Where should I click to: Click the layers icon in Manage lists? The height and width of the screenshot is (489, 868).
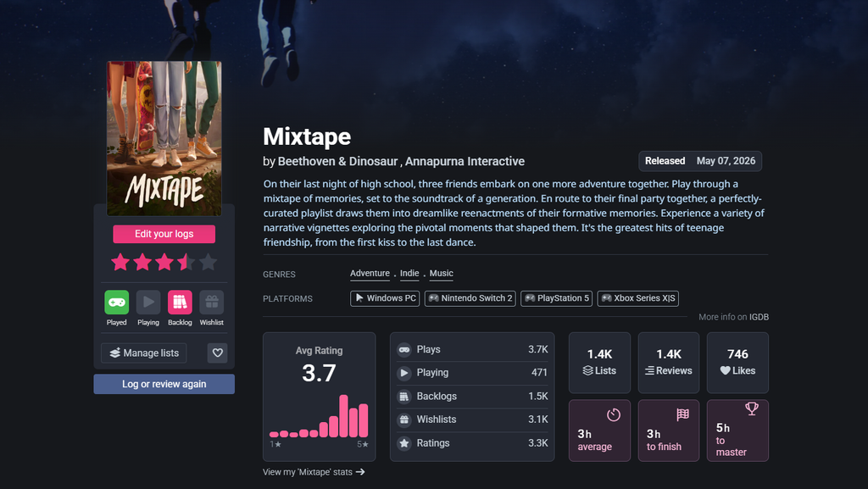point(115,353)
